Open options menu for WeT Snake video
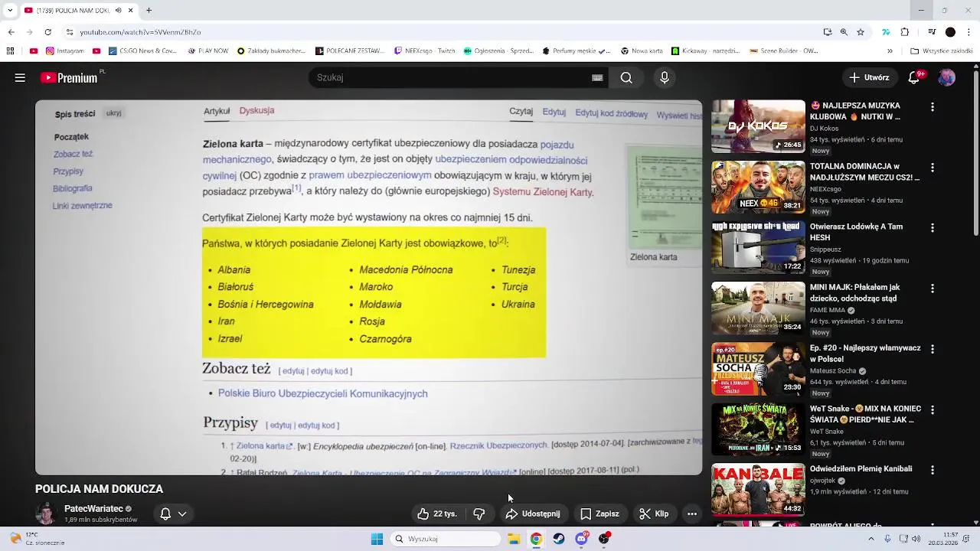The width and height of the screenshot is (980, 551). (x=933, y=409)
